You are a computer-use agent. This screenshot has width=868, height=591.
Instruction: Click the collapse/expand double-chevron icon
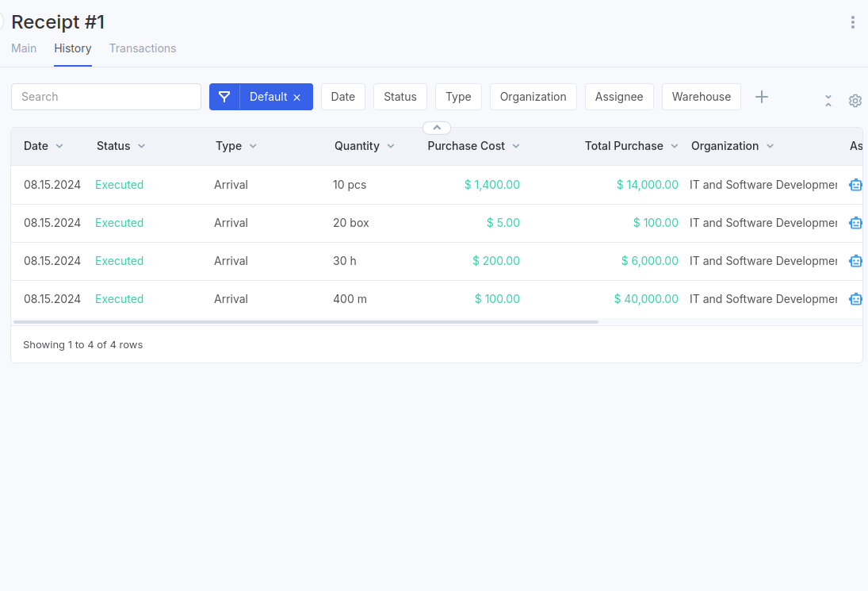click(828, 101)
